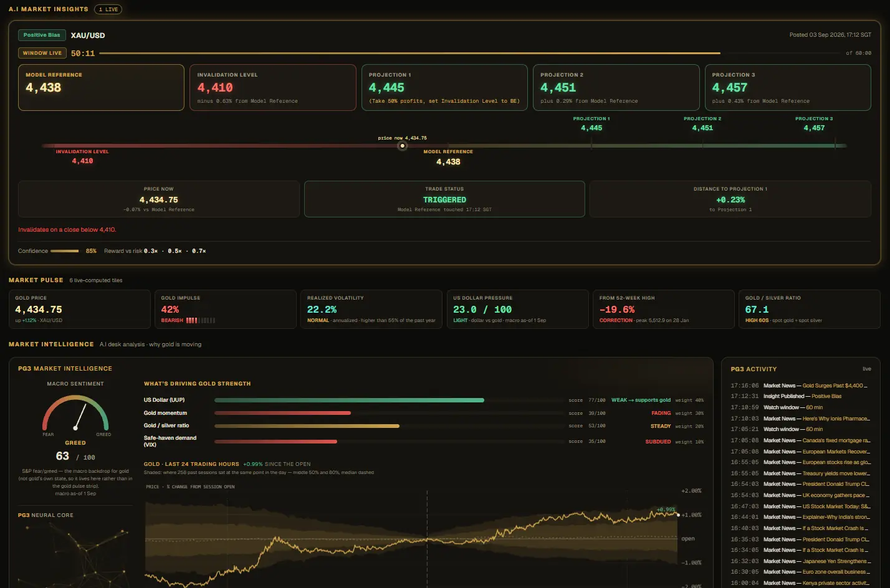Open the Gold / Silver Ratio 67.1 tile

click(810, 309)
